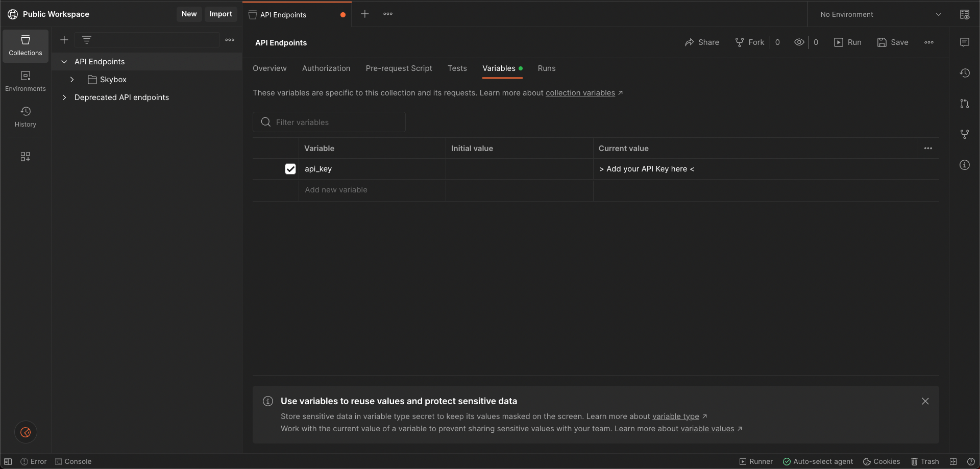Open the Pre-request Script tab
The height and width of the screenshot is (469, 980).
(x=399, y=68)
